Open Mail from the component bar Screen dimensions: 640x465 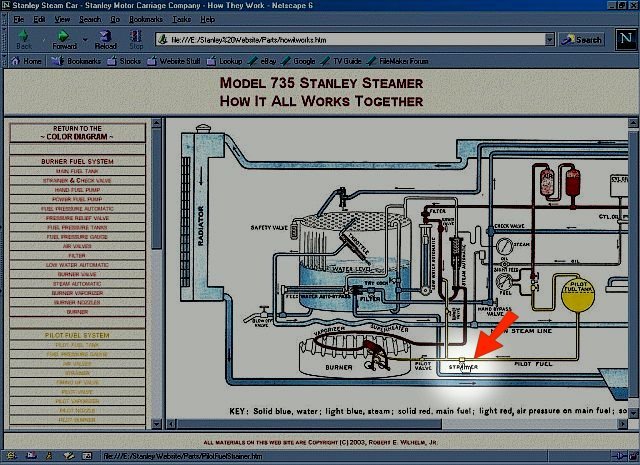(31, 456)
